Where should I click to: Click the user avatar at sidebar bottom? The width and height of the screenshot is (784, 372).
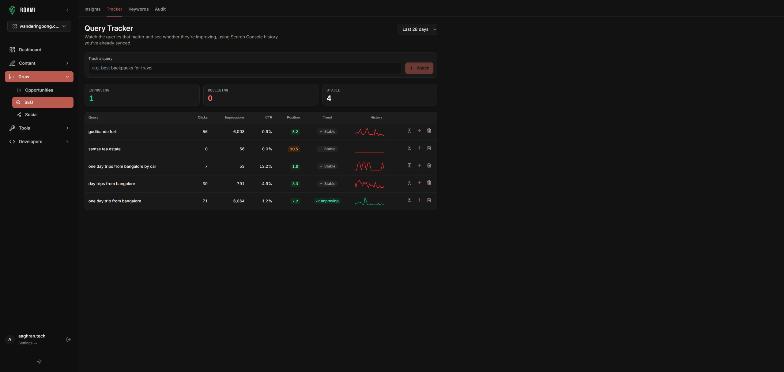tap(10, 340)
